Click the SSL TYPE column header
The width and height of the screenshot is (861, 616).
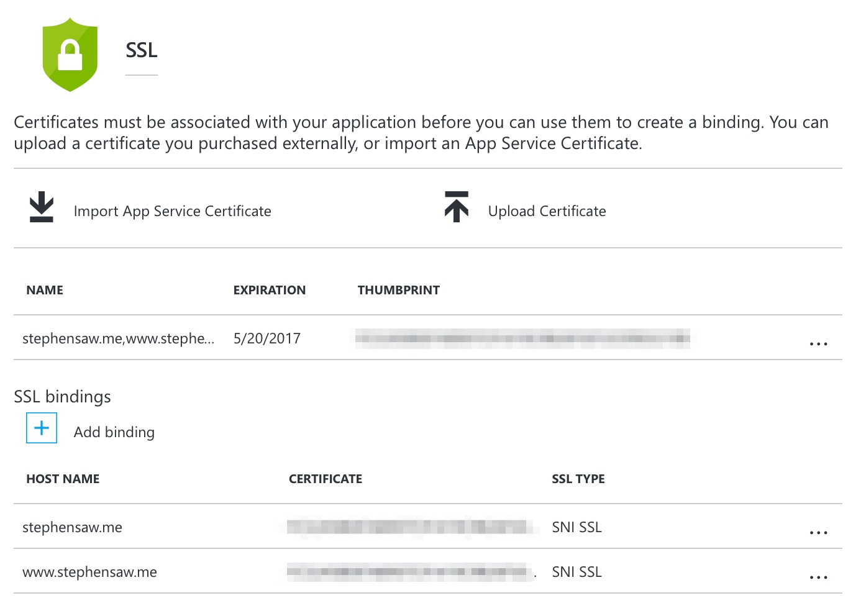[578, 478]
